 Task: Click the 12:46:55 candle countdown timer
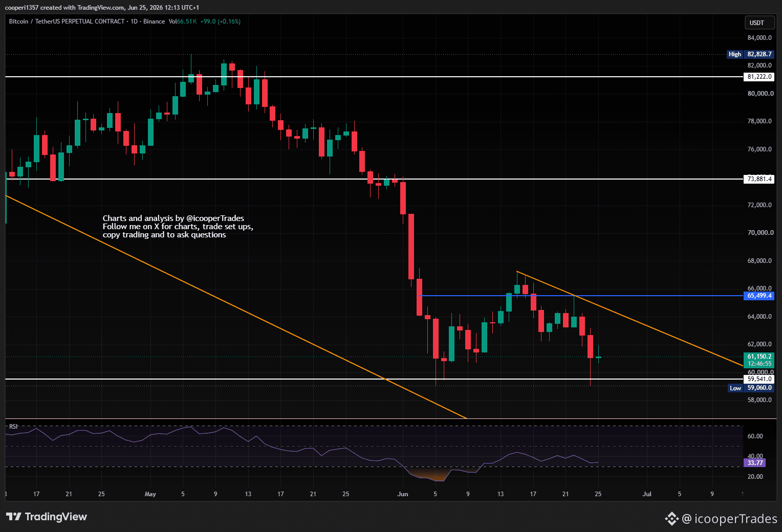pos(759,364)
